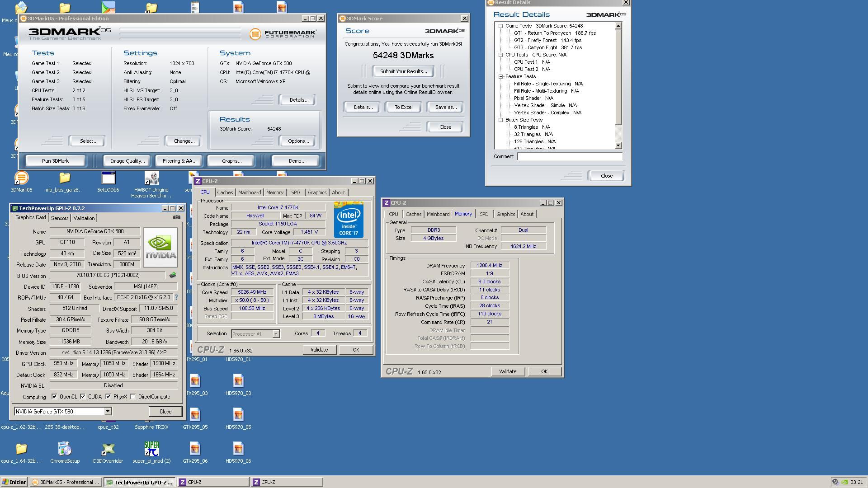The image size is (868, 488).
Task: Switch to GPU-Z Validation tab
Action: pyautogui.click(x=84, y=218)
